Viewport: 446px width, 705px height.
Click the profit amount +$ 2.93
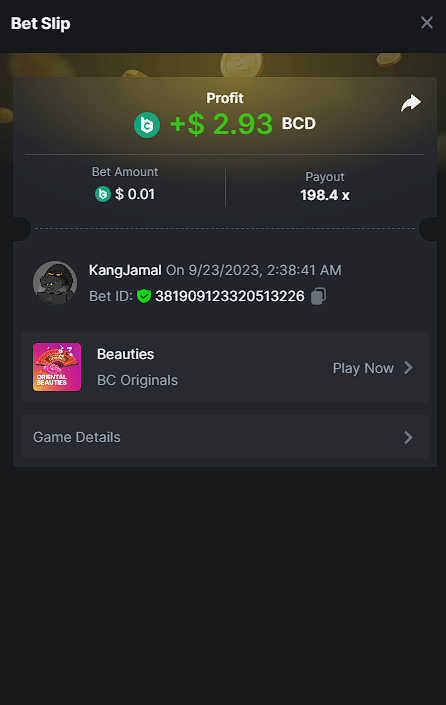(x=221, y=124)
